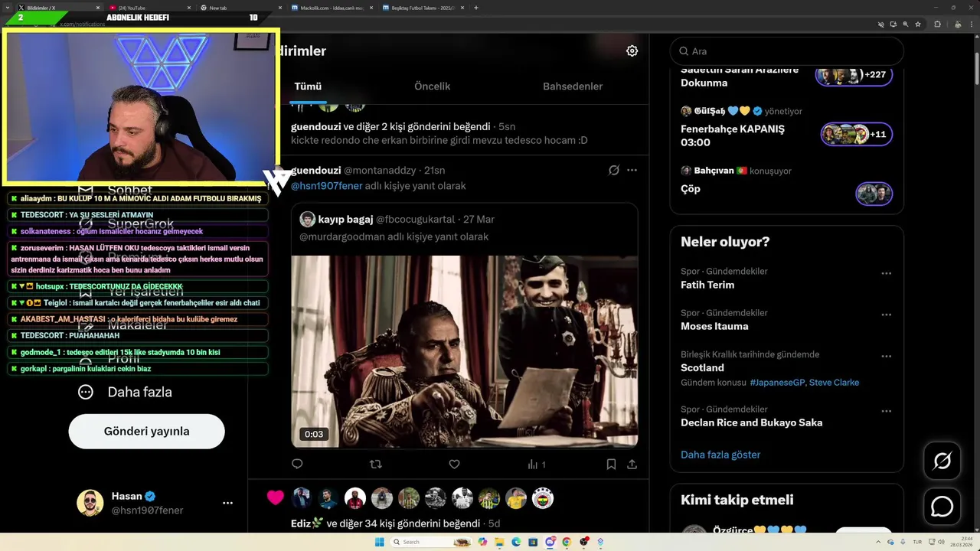Repost the guendouzi post via retweet icon

[x=375, y=464]
